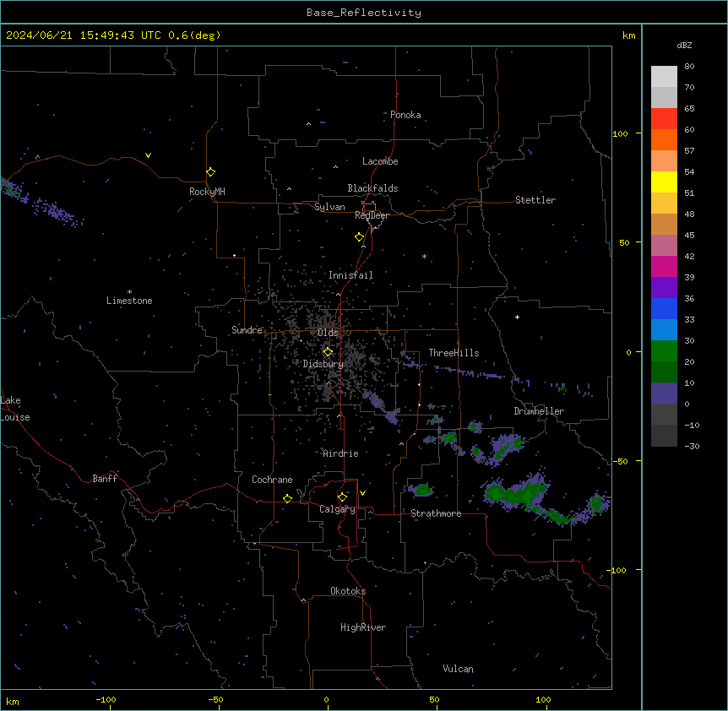This screenshot has height=711, width=728.
Task: Click the Drumheller town label
Action: [x=539, y=411]
